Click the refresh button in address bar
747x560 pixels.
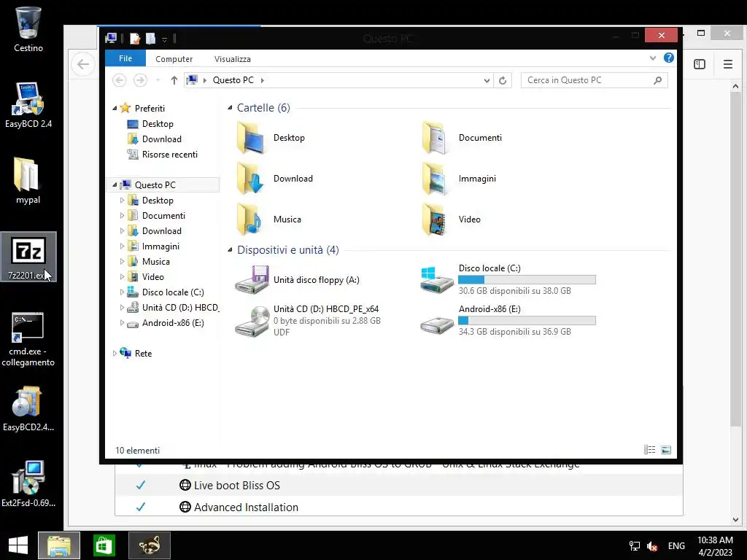click(x=503, y=80)
